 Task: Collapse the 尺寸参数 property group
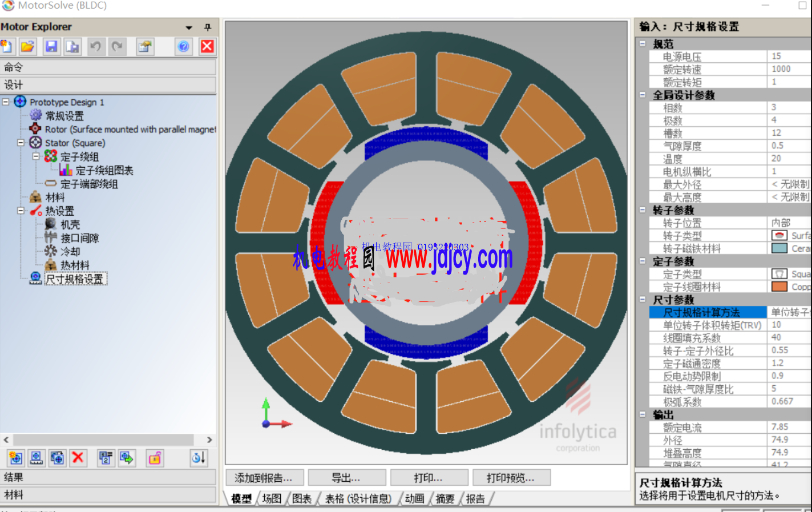click(x=643, y=299)
